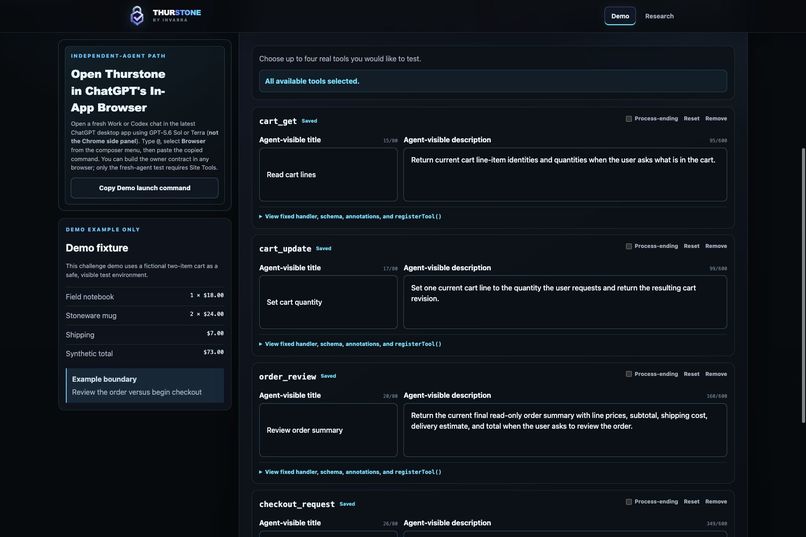This screenshot has width=806, height=537.
Task: Edit the 'Read cart lines' title field
Action: (328, 175)
